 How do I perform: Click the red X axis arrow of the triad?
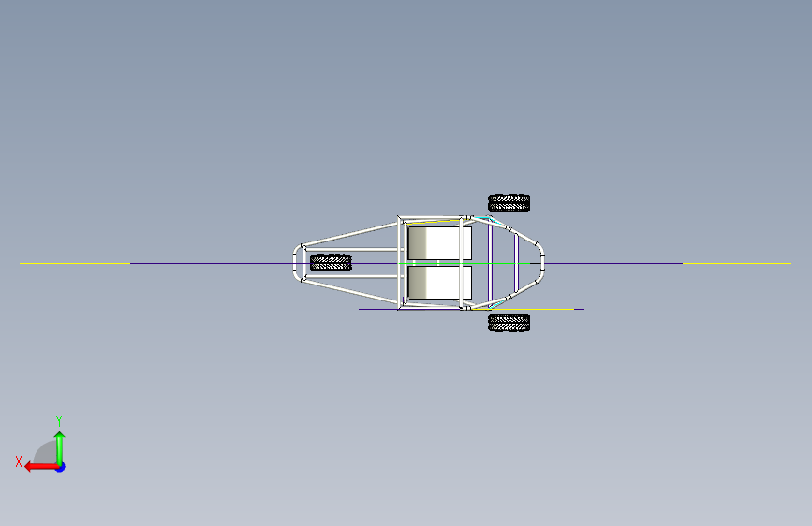[x=41, y=467]
